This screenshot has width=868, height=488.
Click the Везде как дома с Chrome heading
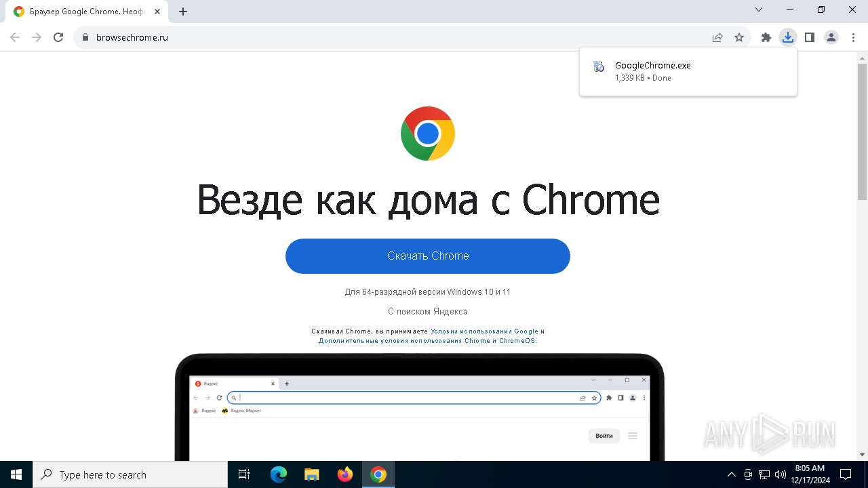click(x=428, y=200)
